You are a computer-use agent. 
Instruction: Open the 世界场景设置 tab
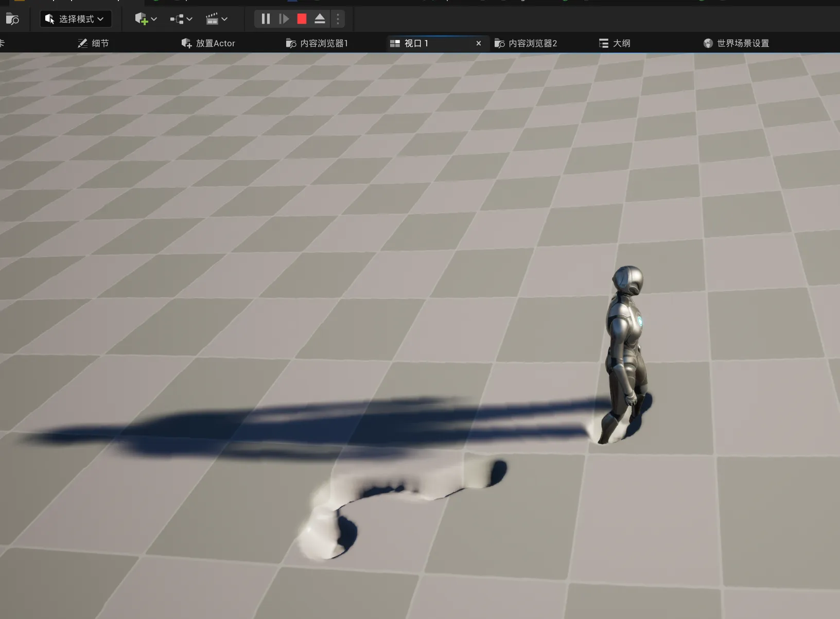(736, 43)
